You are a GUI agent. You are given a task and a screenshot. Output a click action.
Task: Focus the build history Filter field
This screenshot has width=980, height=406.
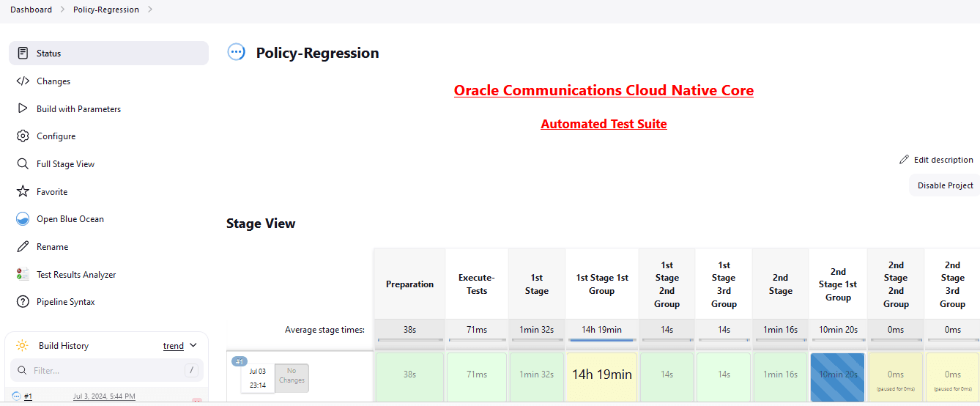click(x=107, y=370)
